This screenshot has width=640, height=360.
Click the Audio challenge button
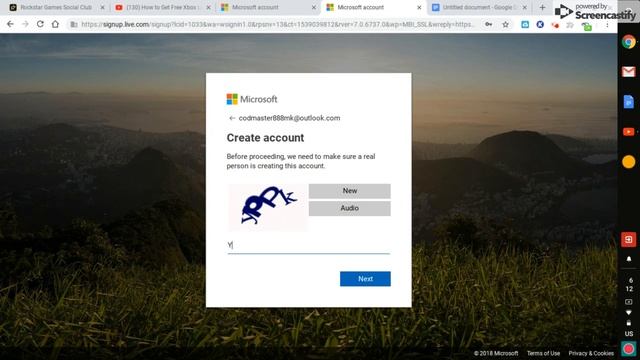click(x=349, y=208)
